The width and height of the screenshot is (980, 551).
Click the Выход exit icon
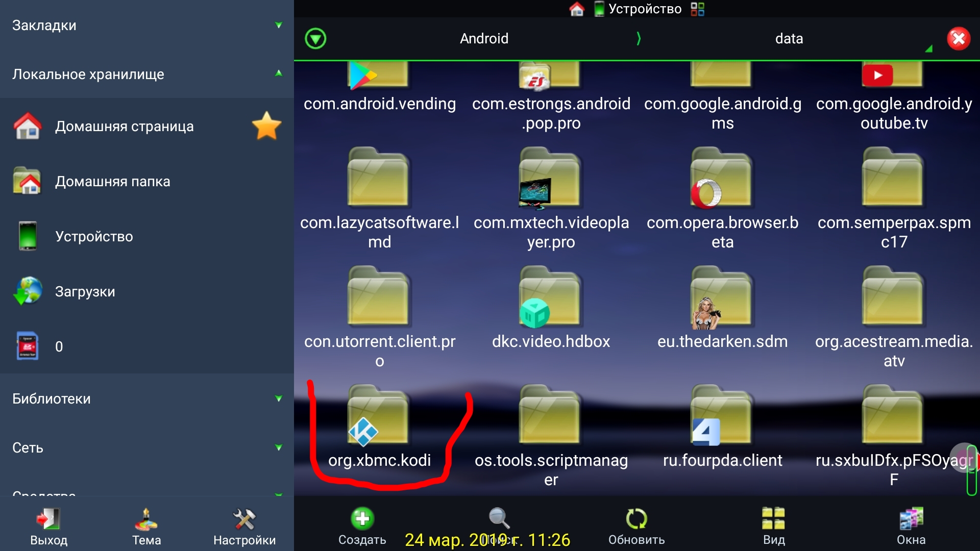(x=48, y=519)
